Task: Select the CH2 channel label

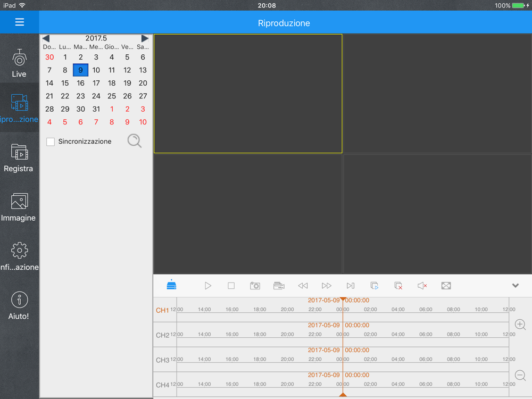Action: [x=162, y=335]
